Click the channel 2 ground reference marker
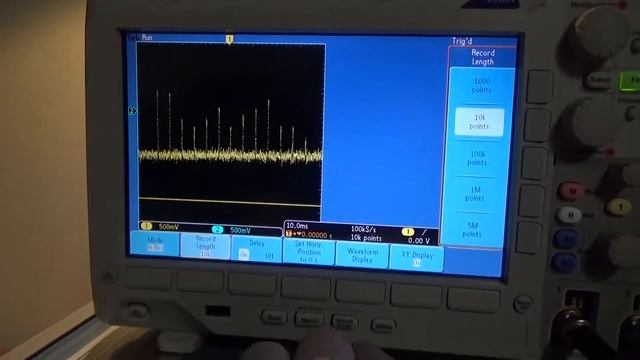 (132, 111)
